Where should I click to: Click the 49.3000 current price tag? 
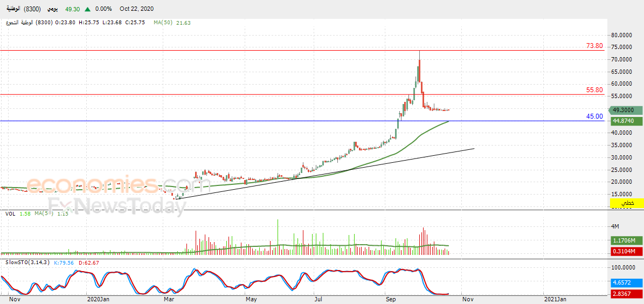626,110
